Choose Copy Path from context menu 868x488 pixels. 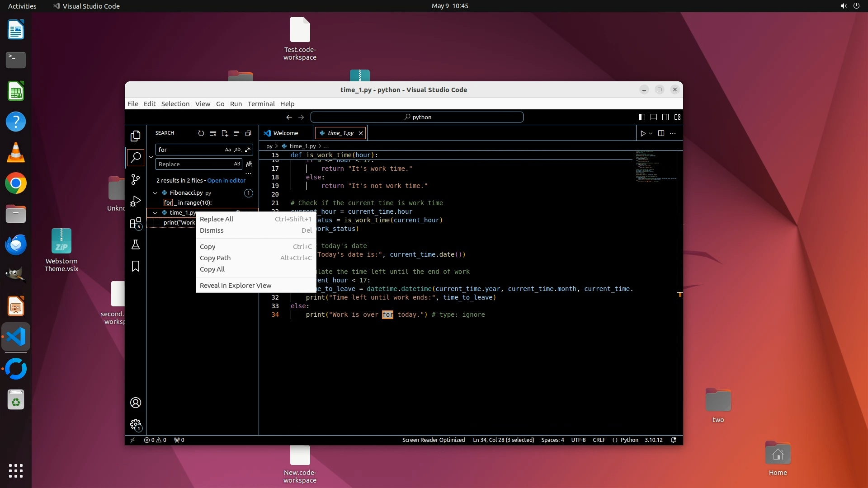pos(215,258)
